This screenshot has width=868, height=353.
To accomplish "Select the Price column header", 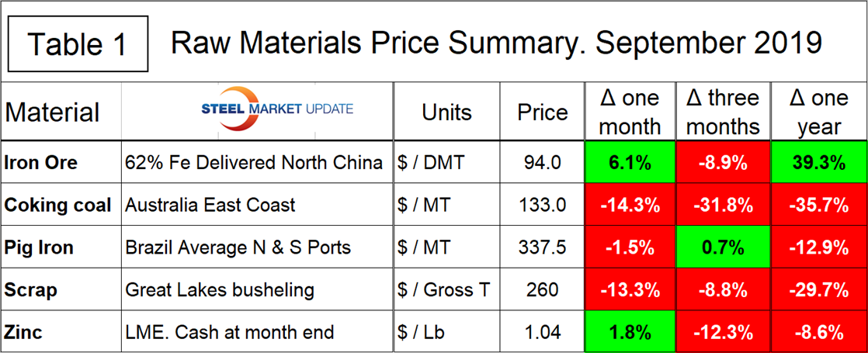I will 543,112.
